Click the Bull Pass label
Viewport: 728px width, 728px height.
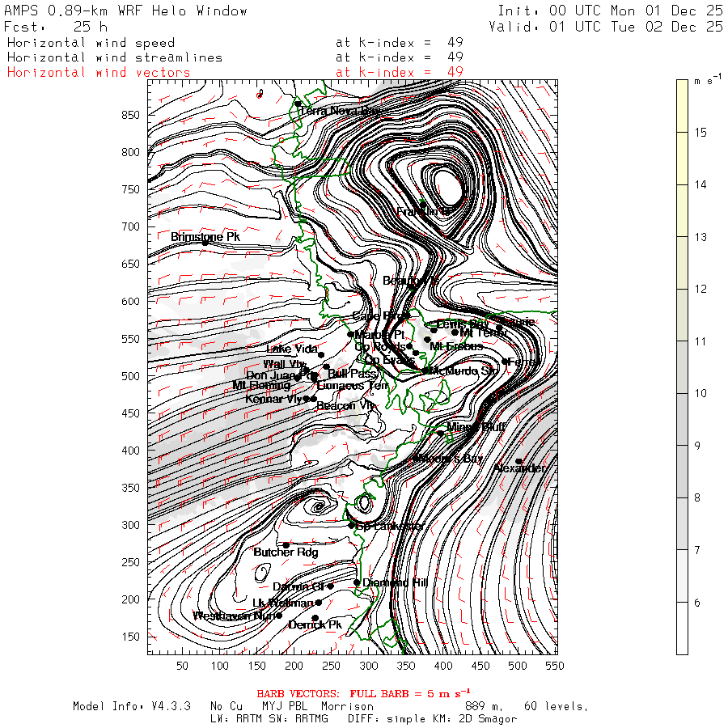coord(352,374)
